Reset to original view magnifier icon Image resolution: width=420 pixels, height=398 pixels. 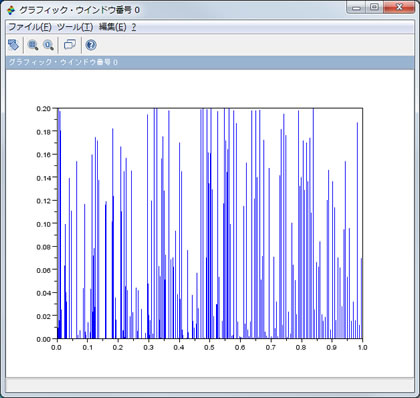49,45
